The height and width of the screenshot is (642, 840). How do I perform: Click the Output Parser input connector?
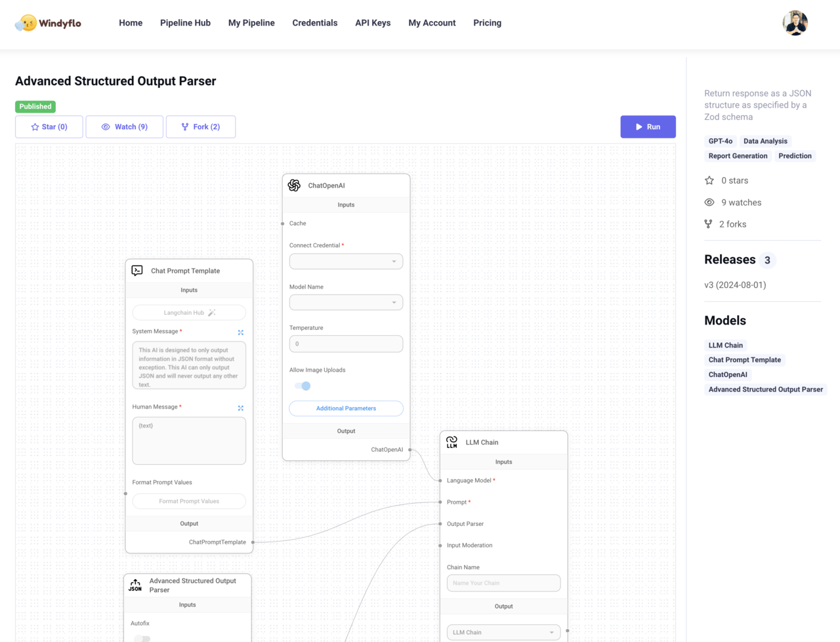pyautogui.click(x=440, y=524)
